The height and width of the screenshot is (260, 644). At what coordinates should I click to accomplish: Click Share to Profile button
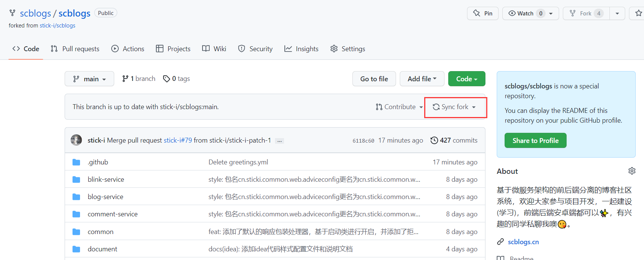[x=535, y=140]
